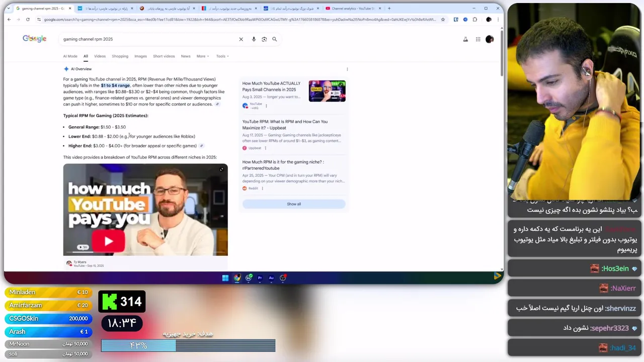The image size is (644, 362).
Task: Switch to News results tab
Action: point(186,56)
